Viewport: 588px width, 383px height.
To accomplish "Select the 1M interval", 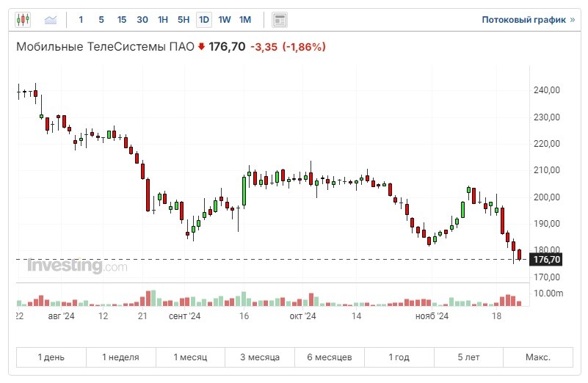I will (245, 20).
